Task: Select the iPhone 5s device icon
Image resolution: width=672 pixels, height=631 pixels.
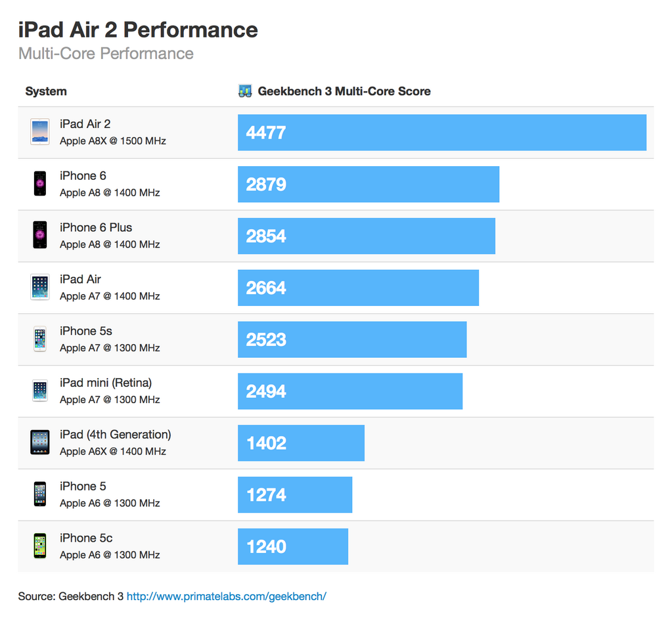Action: click(x=40, y=339)
